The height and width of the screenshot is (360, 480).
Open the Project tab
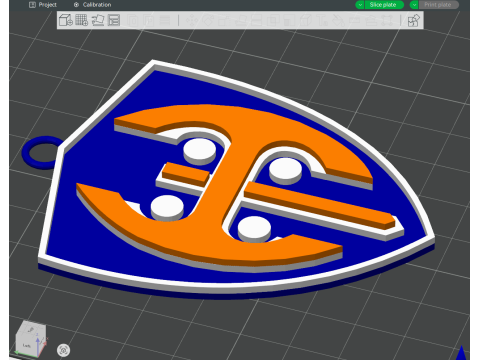43,5
